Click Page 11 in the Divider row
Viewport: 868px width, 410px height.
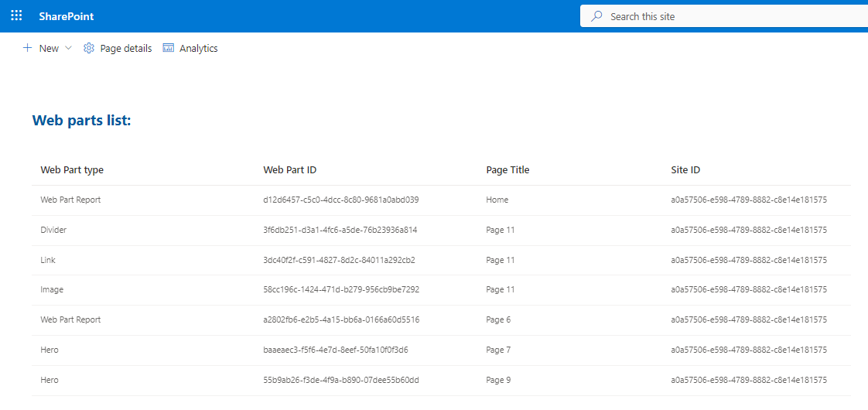tap(501, 230)
